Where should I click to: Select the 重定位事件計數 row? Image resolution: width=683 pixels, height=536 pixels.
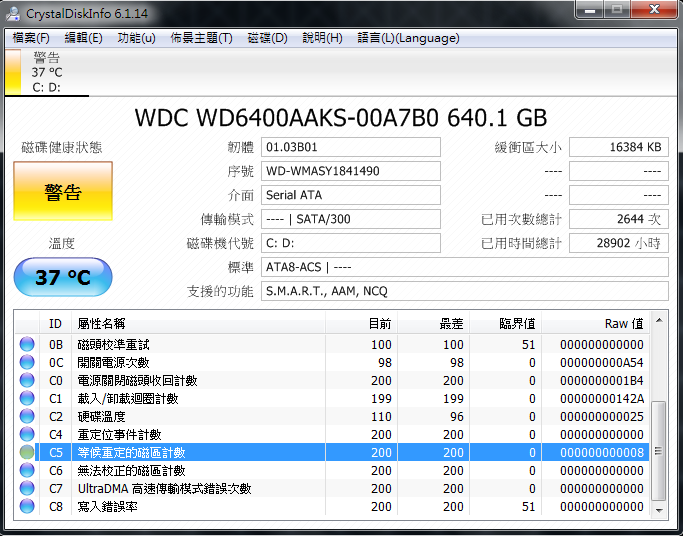point(332,434)
